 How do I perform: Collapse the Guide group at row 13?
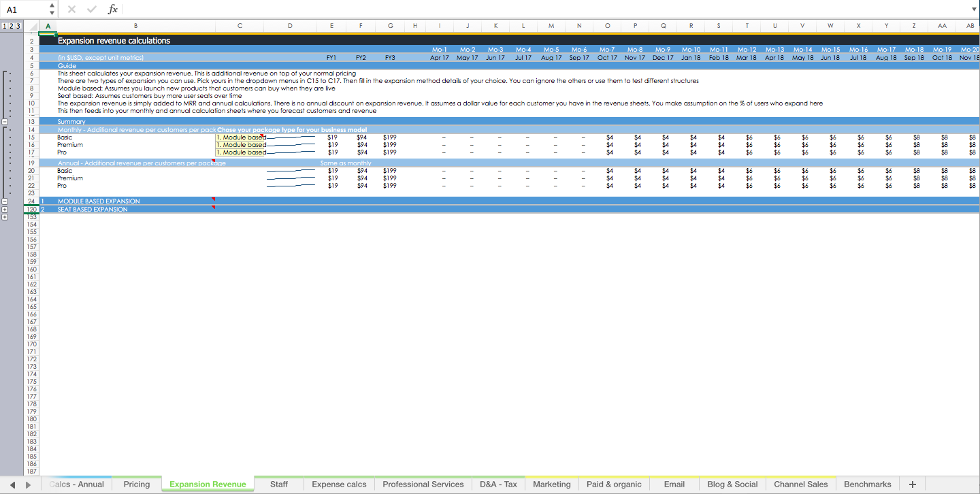tap(5, 122)
